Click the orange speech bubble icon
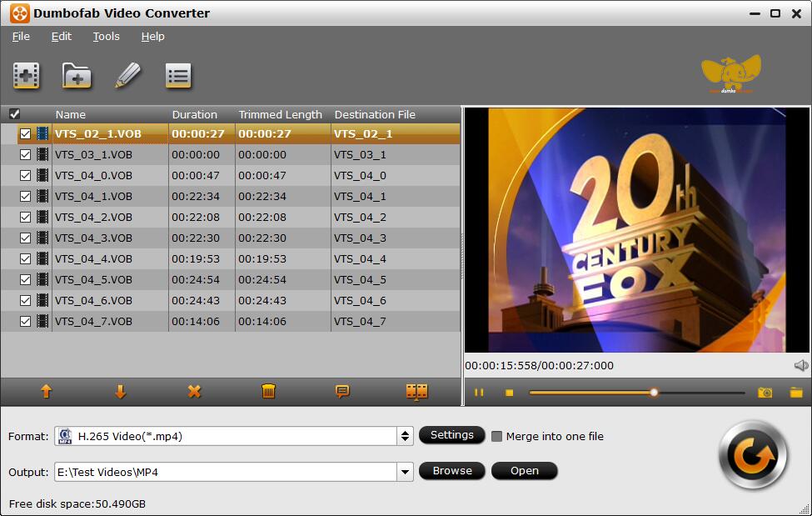 coord(342,392)
